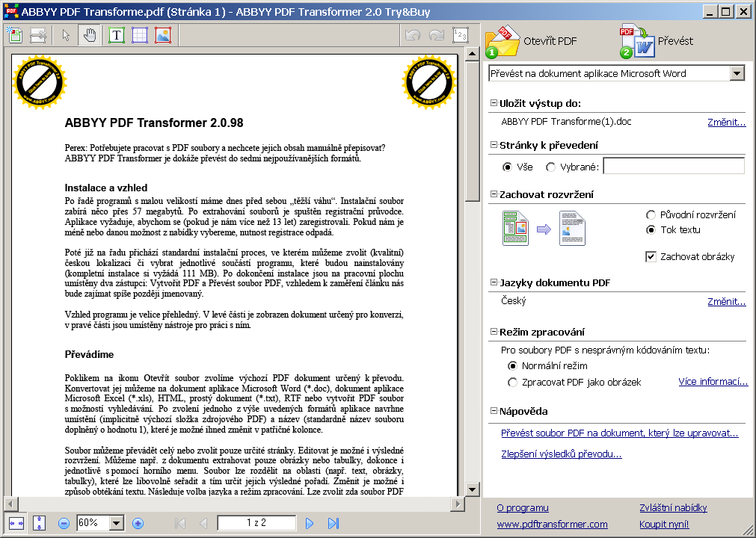756x538 pixels.
Task: Open the Více informací link
Action: pos(713,382)
